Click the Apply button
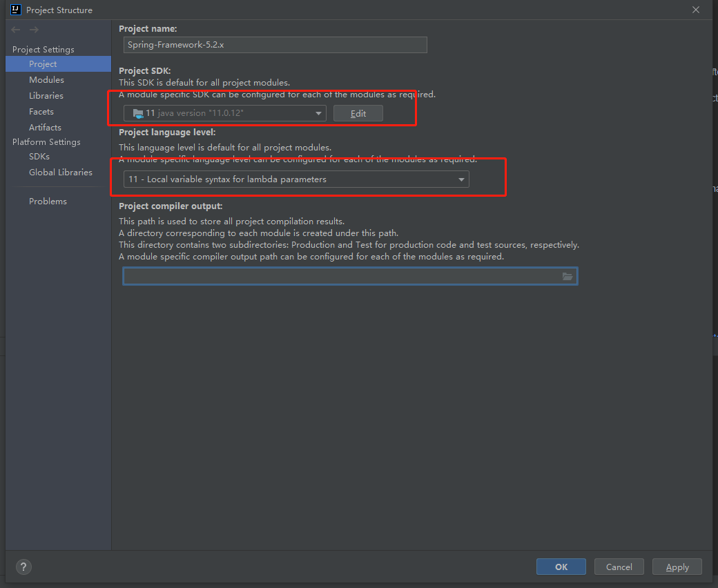The image size is (718, 588). (677, 567)
